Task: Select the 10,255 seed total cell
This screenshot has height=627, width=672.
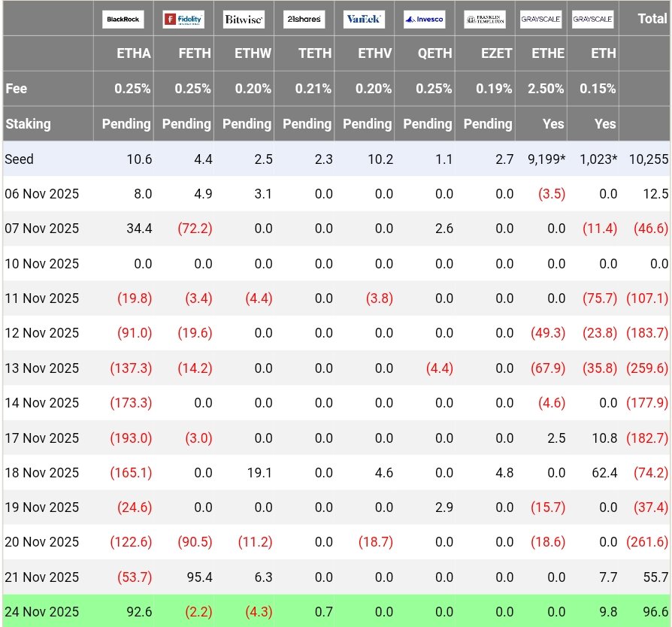Action: pyautogui.click(x=649, y=159)
